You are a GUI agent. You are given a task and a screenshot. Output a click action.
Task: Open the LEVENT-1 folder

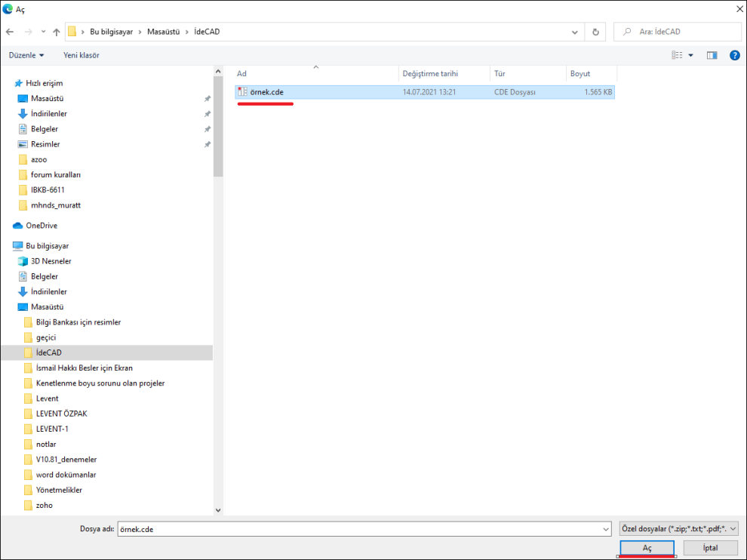pos(52,429)
